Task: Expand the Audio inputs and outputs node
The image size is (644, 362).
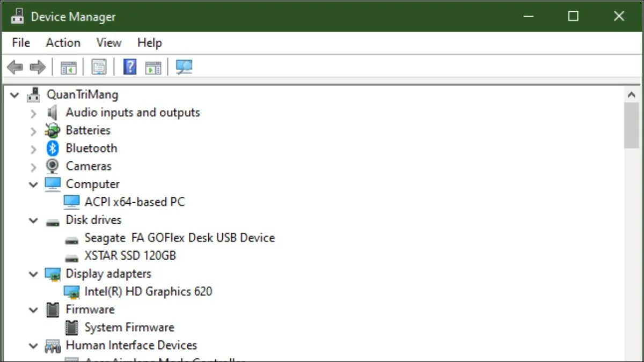Action: [x=33, y=113]
